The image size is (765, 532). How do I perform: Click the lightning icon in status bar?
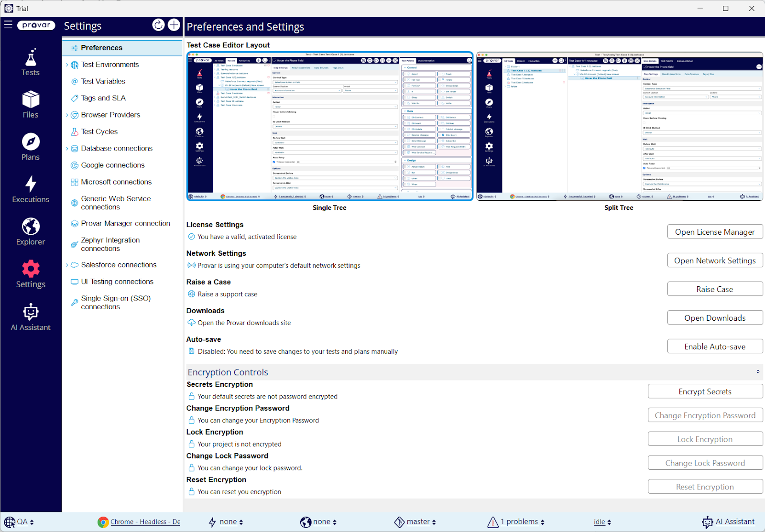[x=212, y=522]
